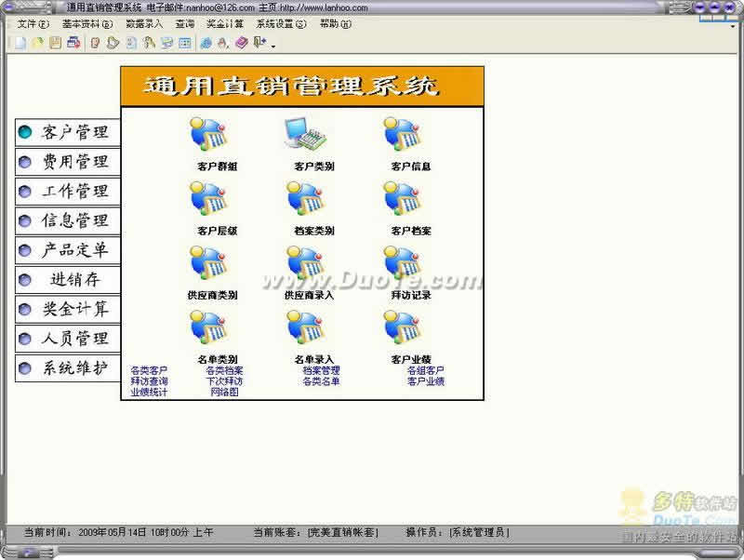Click the 操作员 系统管理员 status text
This screenshot has width=744, height=560.
(458, 532)
